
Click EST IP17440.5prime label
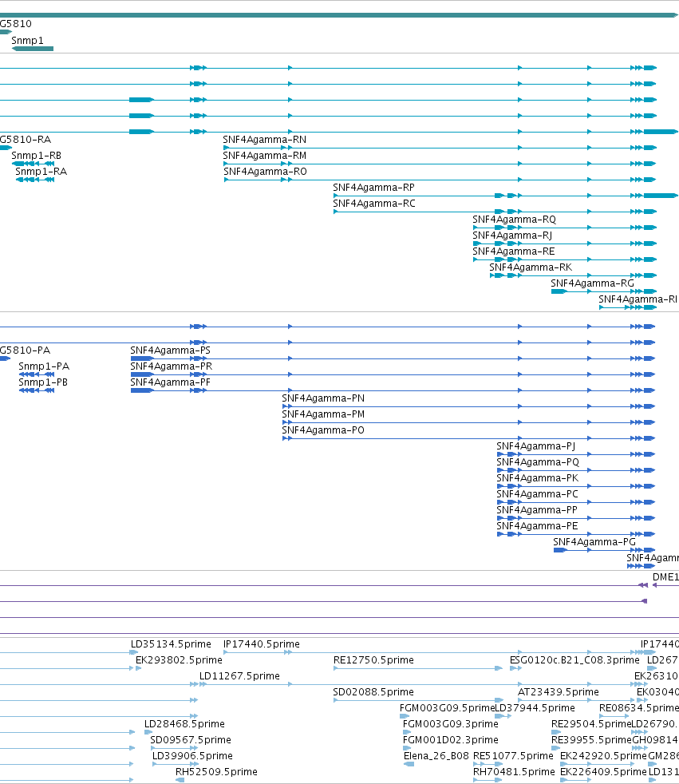click(262, 644)
